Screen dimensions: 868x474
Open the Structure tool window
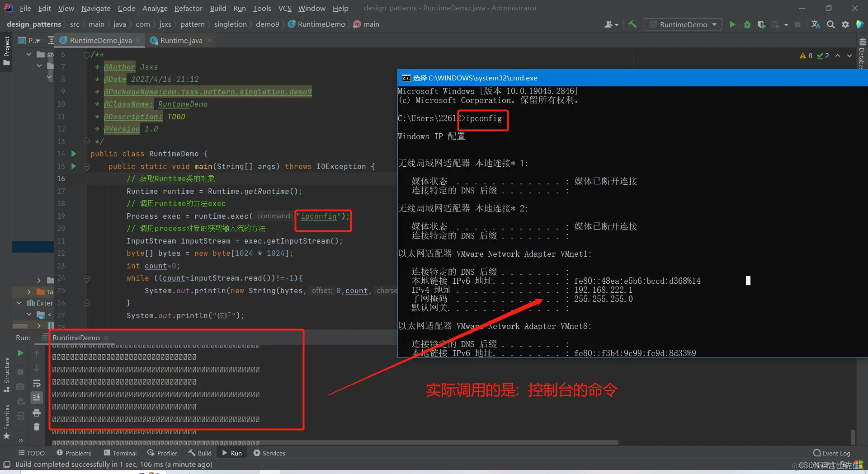click(7, 375)
